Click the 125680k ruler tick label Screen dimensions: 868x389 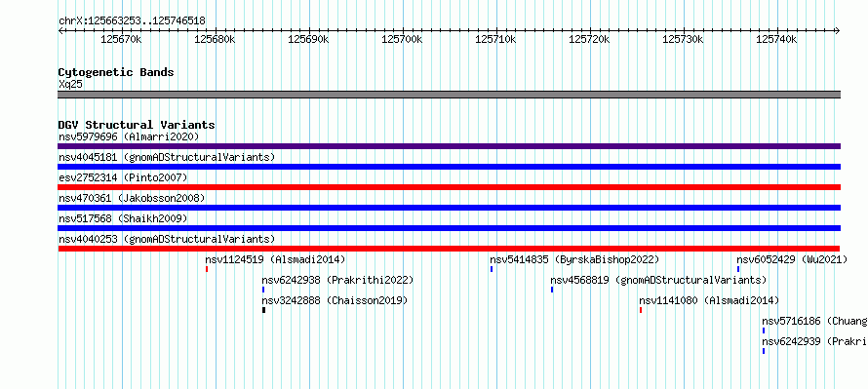[x=215, y=39]
